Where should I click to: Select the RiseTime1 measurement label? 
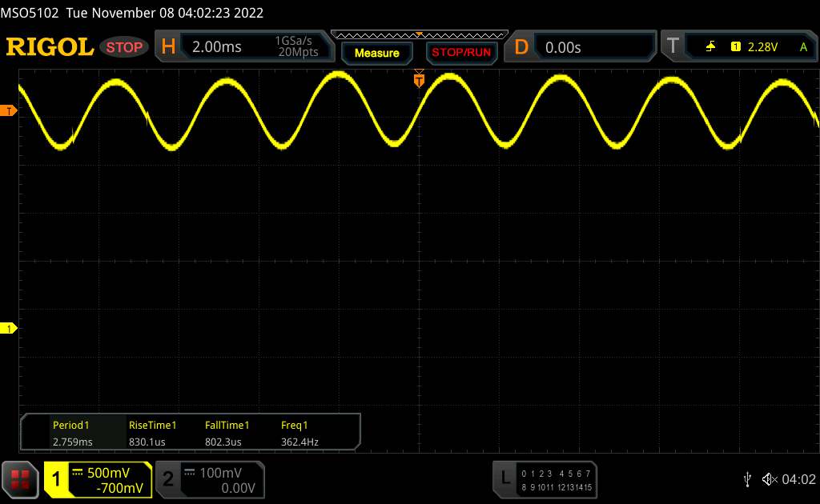(153, 425)
